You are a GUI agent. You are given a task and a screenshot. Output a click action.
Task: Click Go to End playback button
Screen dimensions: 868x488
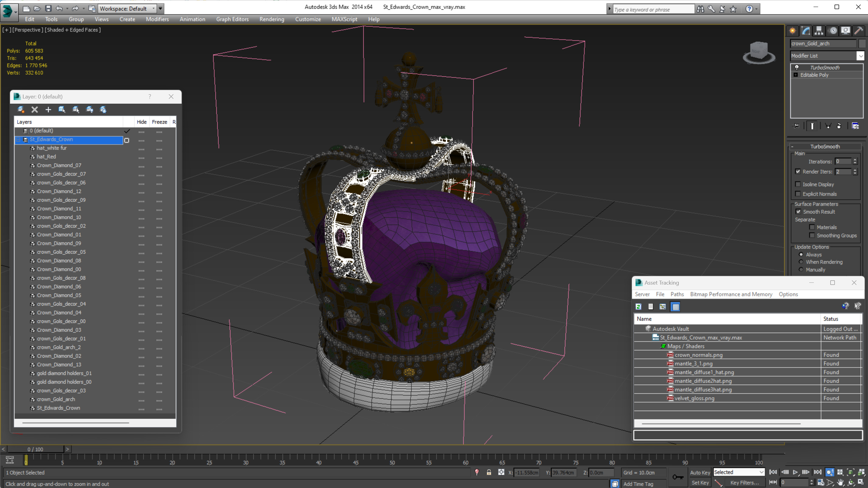click(818, 472)
